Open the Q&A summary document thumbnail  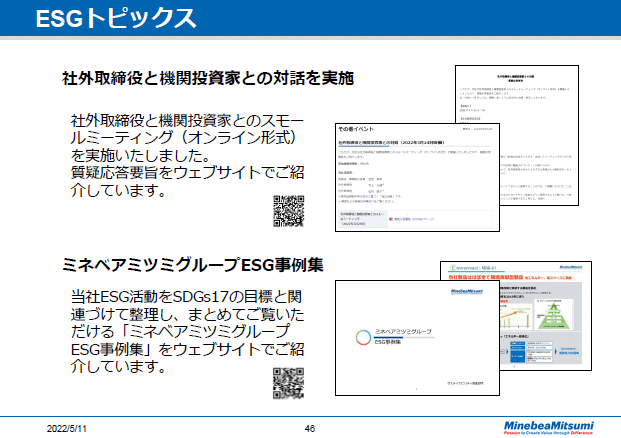click(x=539, y=95)
